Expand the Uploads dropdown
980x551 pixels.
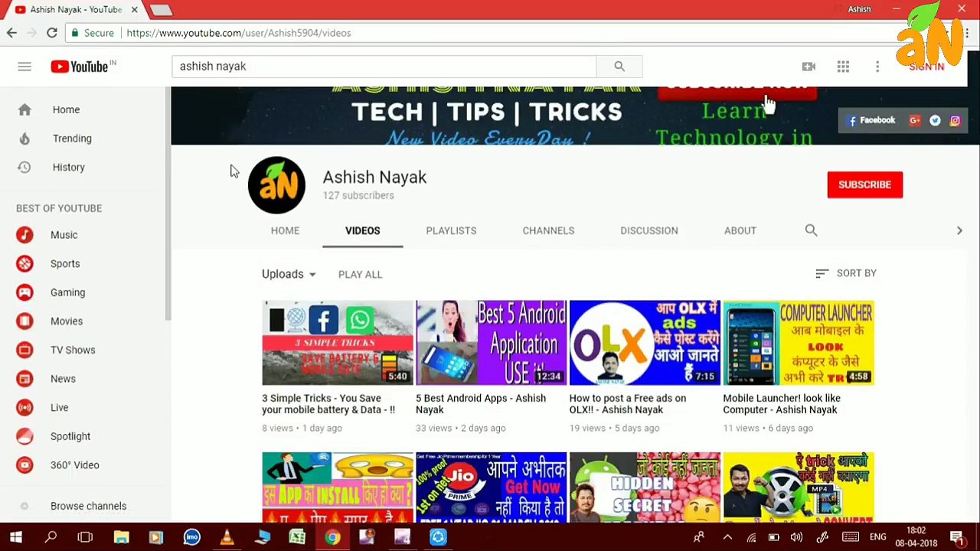tap(289, 274)
